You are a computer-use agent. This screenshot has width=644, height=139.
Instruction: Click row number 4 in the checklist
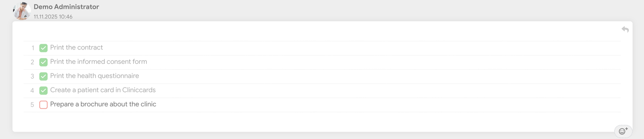32,91
